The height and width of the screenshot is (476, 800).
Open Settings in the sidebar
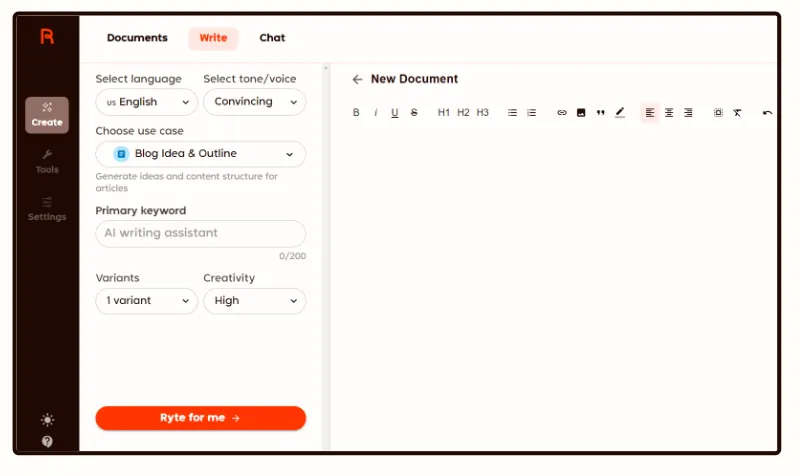point(47,209)
